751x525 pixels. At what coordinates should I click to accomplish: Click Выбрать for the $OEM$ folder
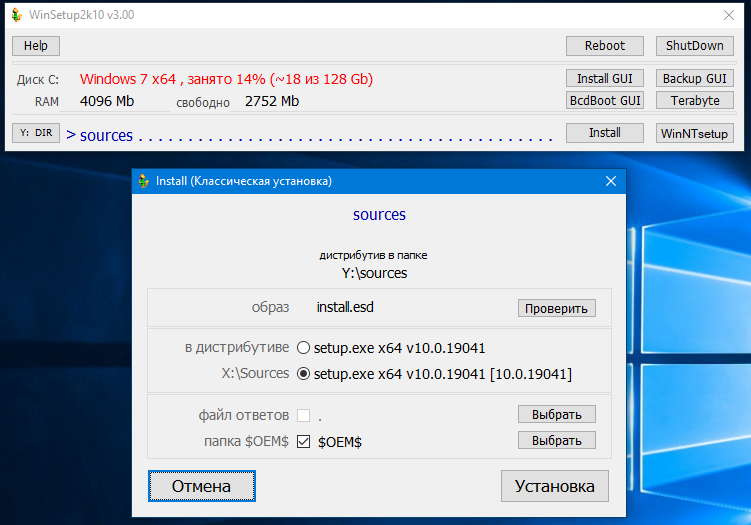tap(557, 440)
